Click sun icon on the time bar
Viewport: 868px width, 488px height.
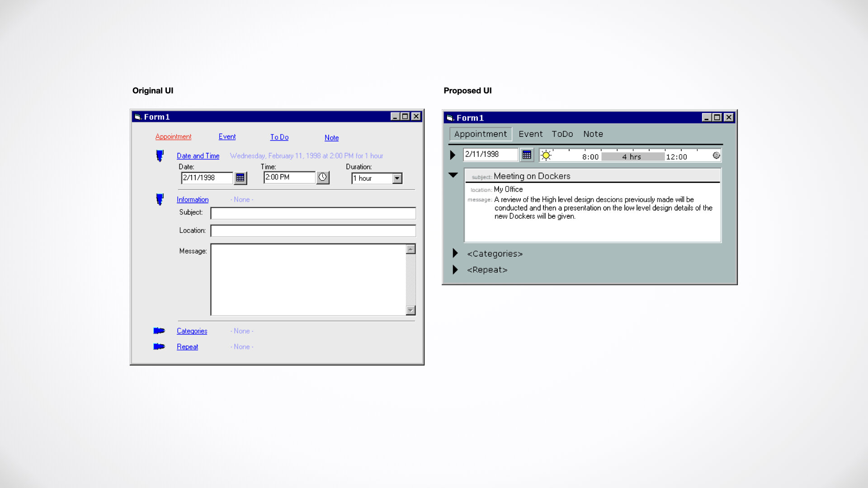coord(546,155)
